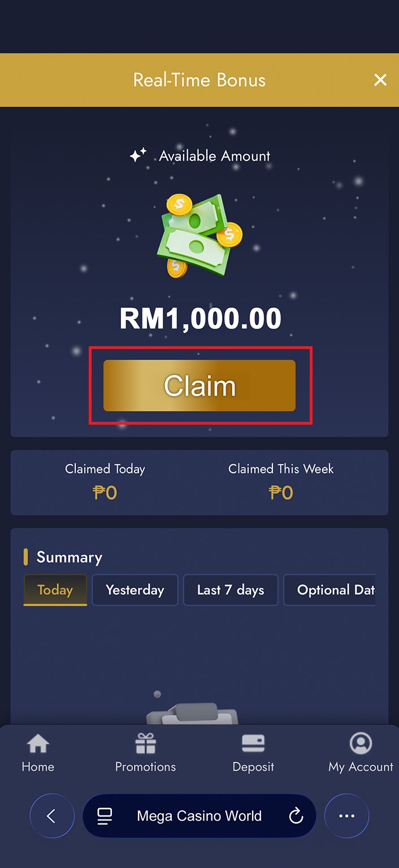Tap the Available Amount sparkle icon
Screen dimensions: 399x868
tap(138, 155)
